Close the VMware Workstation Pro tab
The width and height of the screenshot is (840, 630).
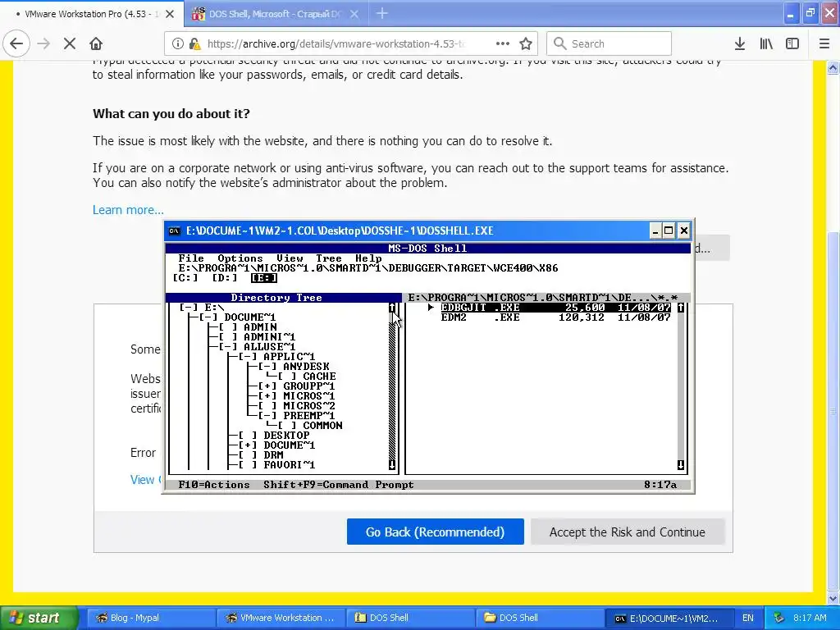click(x=170, y=14)
